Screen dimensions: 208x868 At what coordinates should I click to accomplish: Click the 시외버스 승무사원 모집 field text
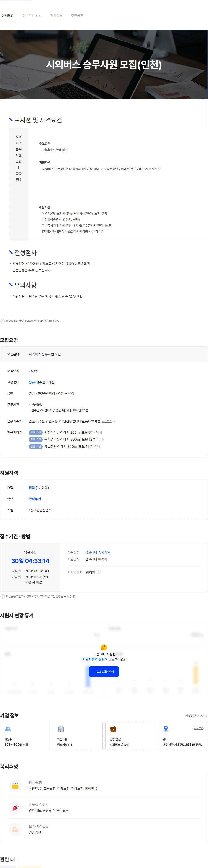tap(45, 355)
